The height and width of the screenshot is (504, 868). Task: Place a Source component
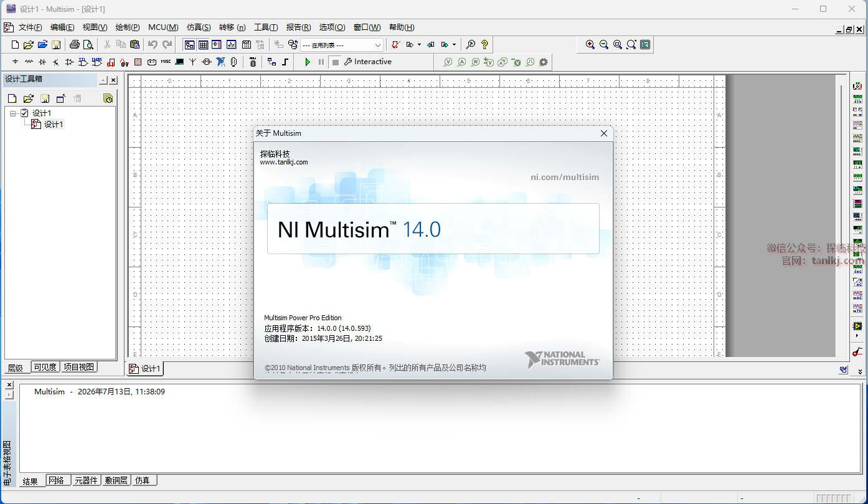pos(16,62)
